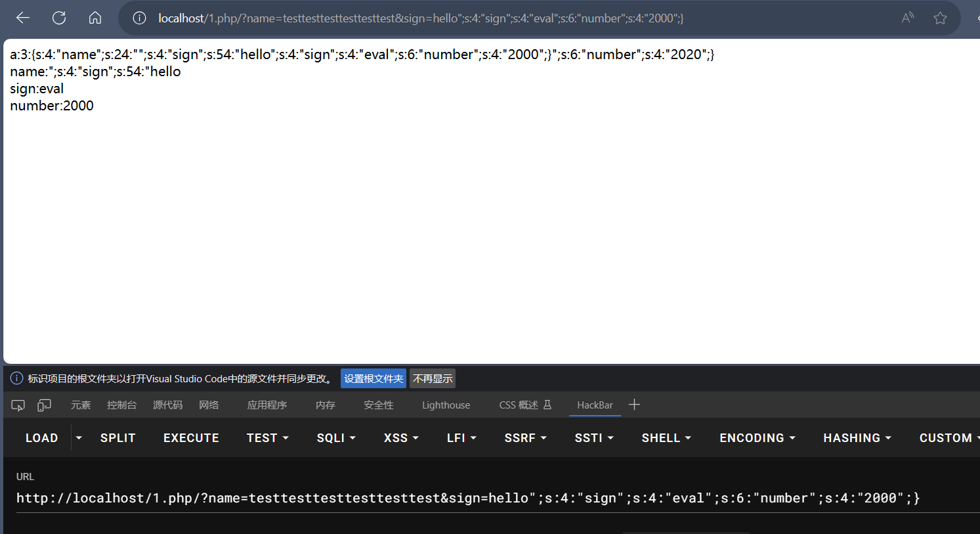The image size is (980, 534).
Task: Expand the SSTI dropdown
Action: click(594, 438)
